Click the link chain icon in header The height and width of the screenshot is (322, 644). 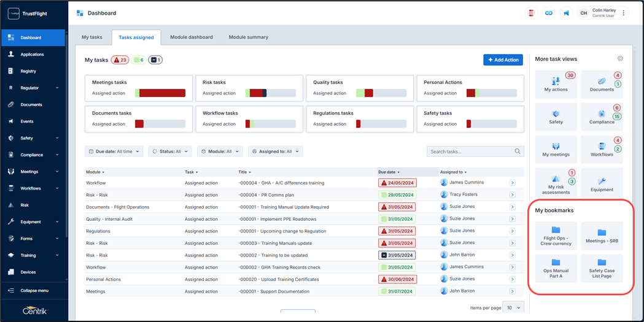(549, 13)
